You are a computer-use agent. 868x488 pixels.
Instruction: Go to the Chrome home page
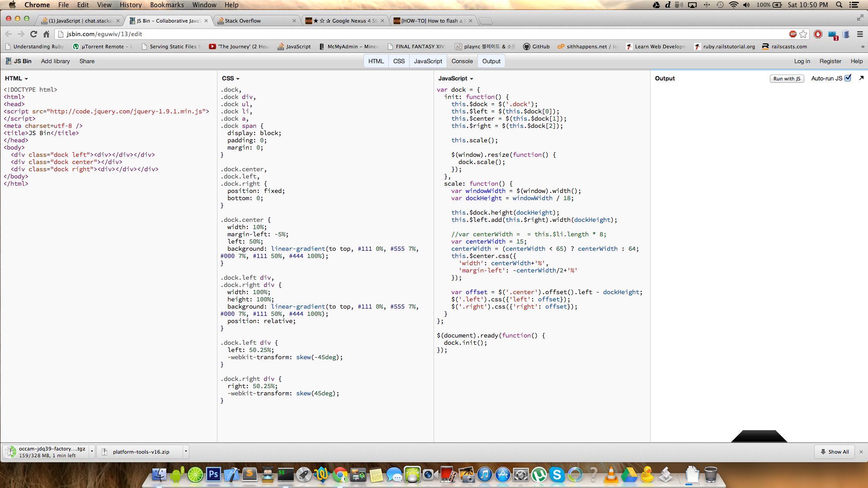(x=46, y=34)
